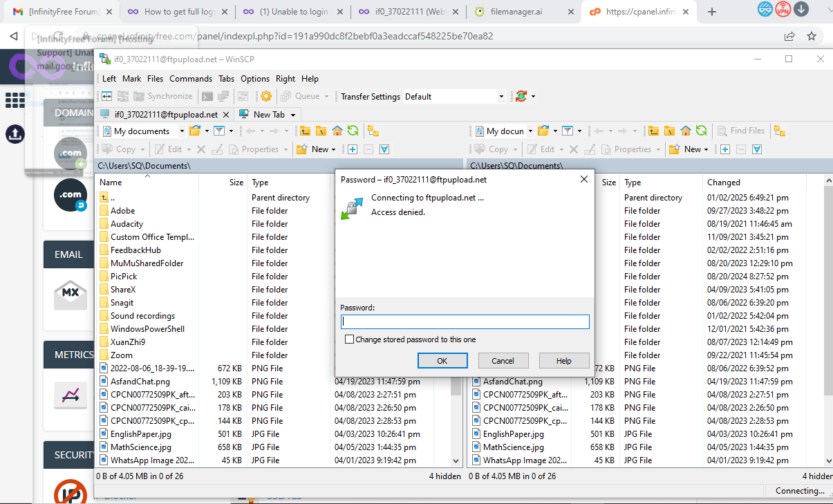Open the Files menu
The width and height of the screenshot is (833, 504).
[x=156, y=79]
